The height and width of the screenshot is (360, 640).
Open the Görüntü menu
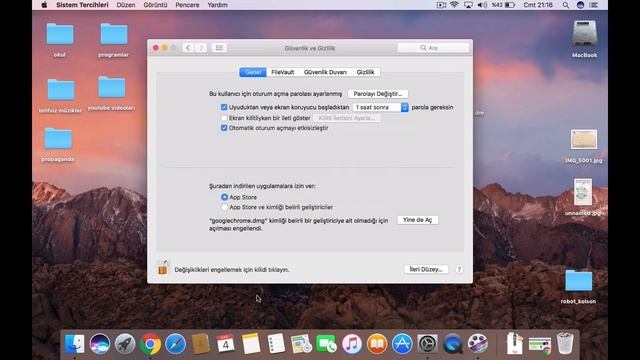click(155, 5)
